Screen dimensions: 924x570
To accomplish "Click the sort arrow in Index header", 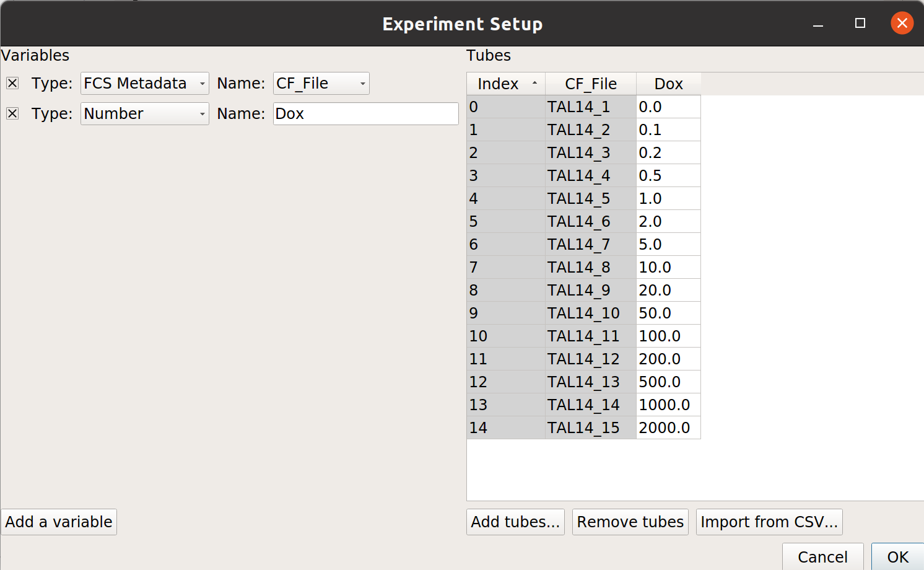I will coord(534,83).
